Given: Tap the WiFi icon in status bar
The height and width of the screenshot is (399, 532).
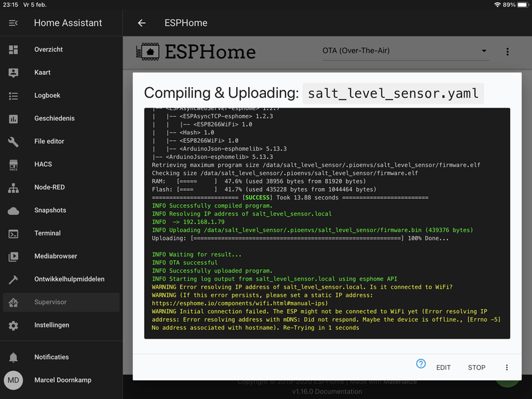Looking at the screenshot, I should point(497,5).
